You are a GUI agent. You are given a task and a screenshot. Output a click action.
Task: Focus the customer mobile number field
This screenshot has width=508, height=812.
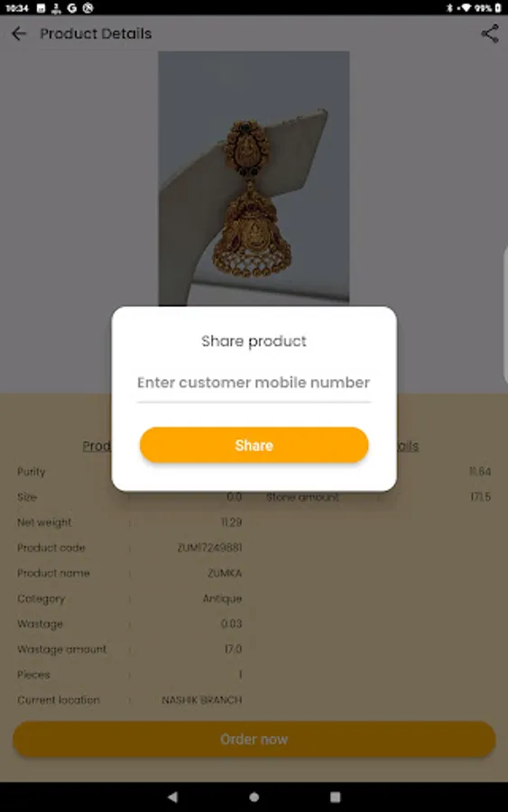[254, 383]
